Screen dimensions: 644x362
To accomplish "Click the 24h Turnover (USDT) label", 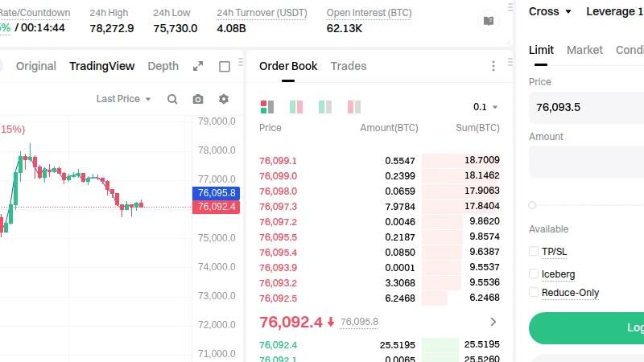I will [262, 13].
